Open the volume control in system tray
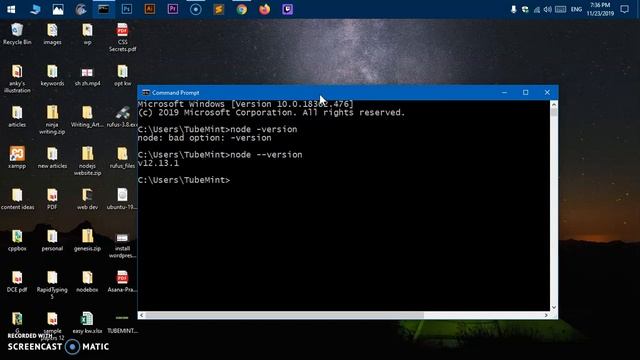 pos(548,9)
